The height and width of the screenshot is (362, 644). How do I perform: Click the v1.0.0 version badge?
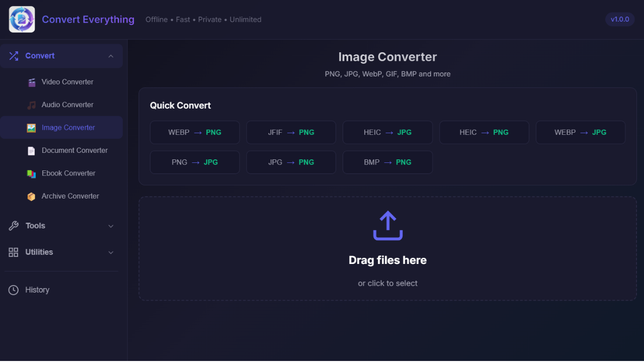click(619, 19)
